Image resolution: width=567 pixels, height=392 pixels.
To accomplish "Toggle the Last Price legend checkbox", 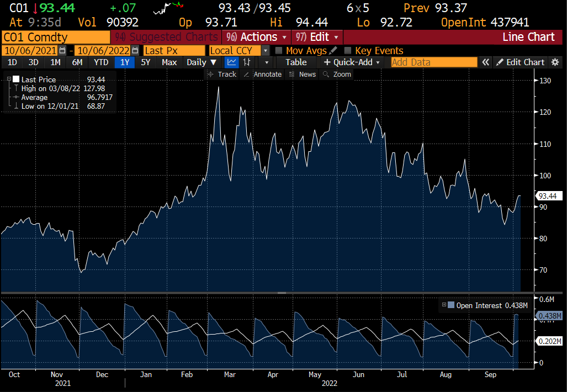I will click(x=15, y=79).
